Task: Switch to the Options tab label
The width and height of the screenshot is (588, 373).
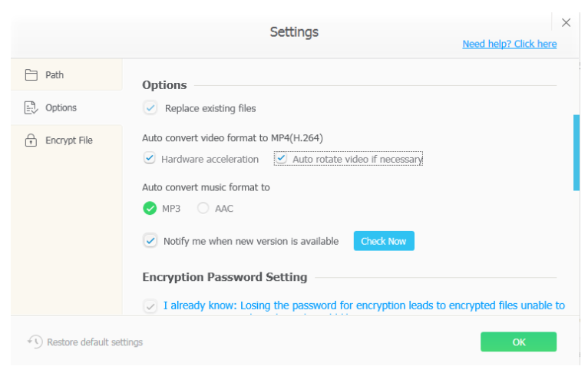Action: [61, 108]
